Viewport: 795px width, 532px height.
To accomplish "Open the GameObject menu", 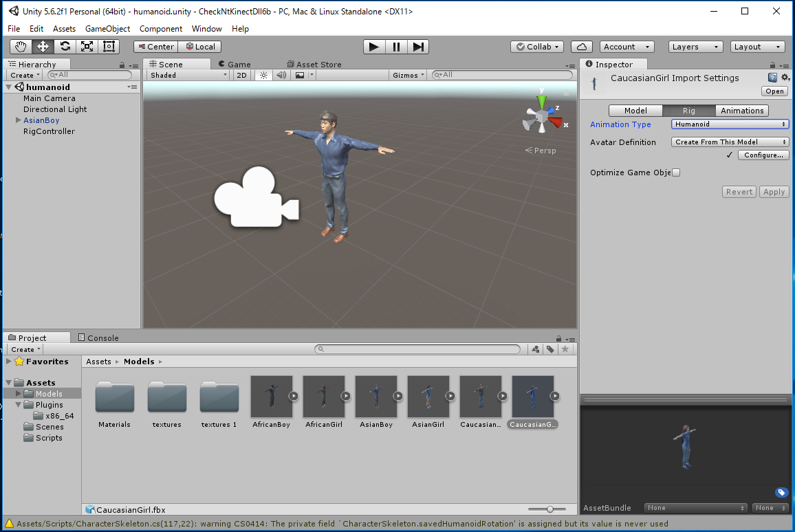I will tap(107, 29).
